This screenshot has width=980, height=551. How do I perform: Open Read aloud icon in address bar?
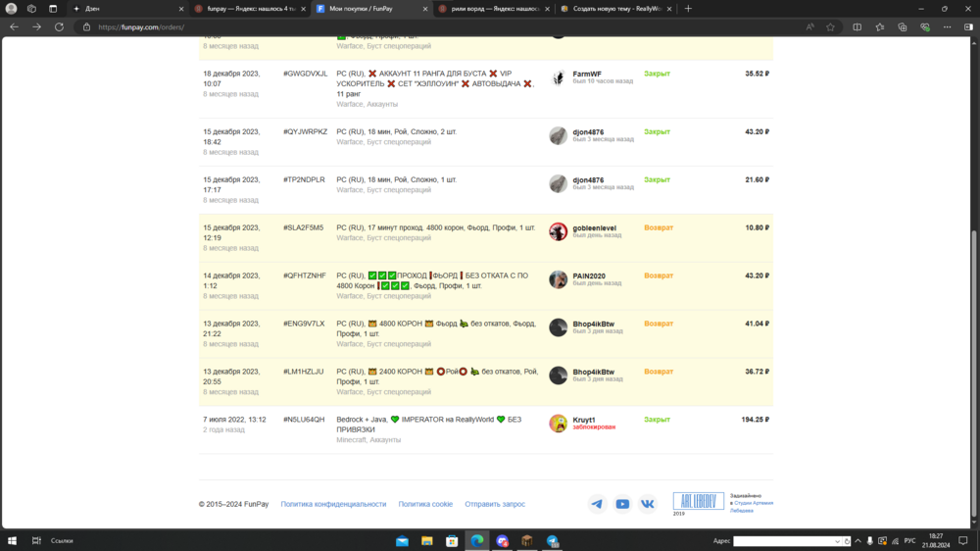810,26
